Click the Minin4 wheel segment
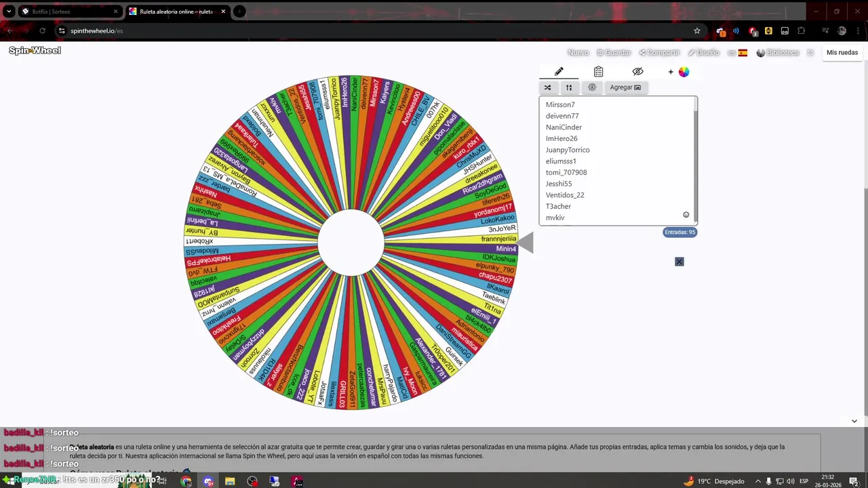Screen dimensions: 868x488 506,249
